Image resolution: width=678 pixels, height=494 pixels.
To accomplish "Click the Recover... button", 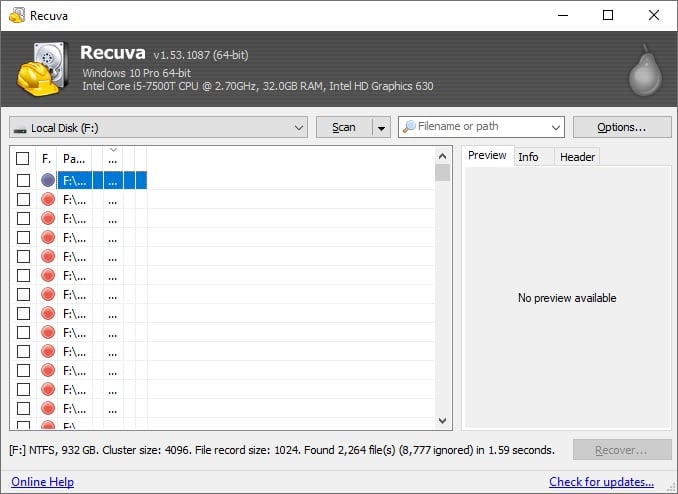I will click(x=622, y=450).
